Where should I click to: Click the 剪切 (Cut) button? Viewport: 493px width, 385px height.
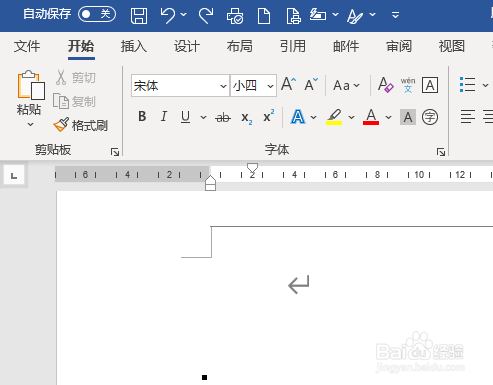click(x=76, y=78)
